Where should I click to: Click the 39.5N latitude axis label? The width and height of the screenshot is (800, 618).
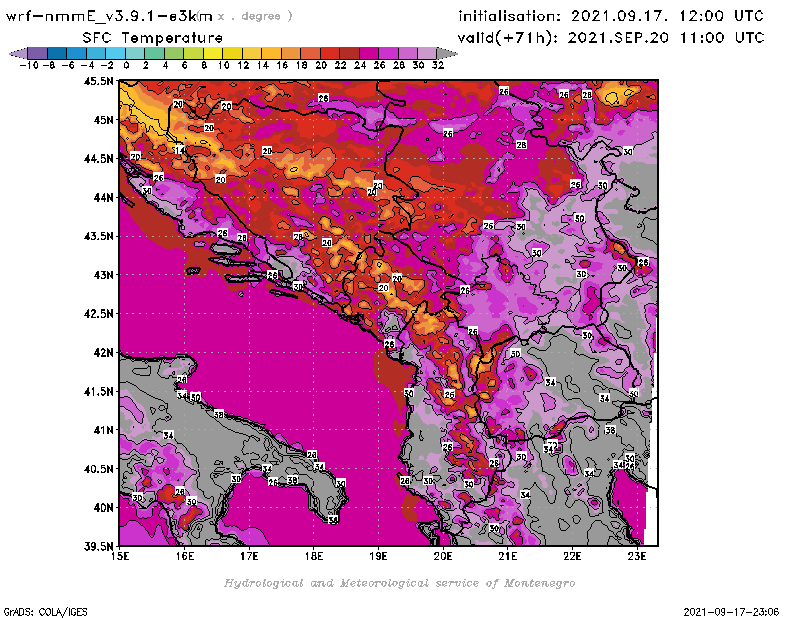pyautogui.click(x=98, y=547)
